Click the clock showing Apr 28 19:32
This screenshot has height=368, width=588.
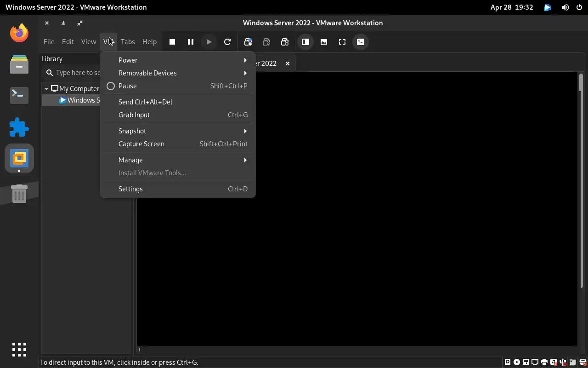coord(512,7)
